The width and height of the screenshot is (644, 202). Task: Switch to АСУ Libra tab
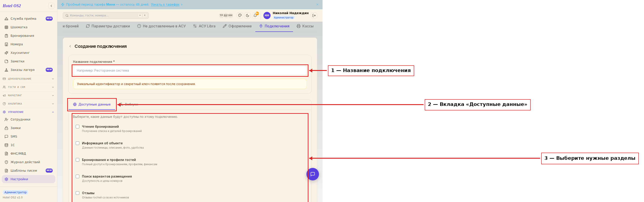click(x=204, y=26)
